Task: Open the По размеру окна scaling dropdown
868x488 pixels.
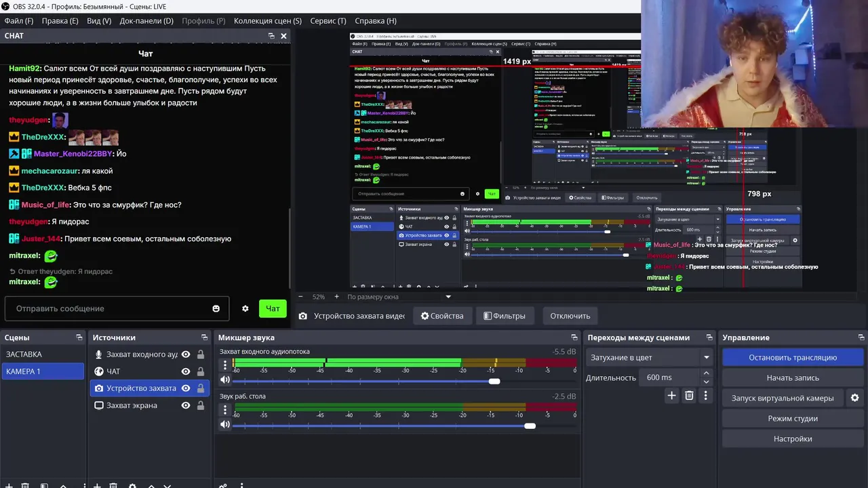Action: (x=399, y=297)
